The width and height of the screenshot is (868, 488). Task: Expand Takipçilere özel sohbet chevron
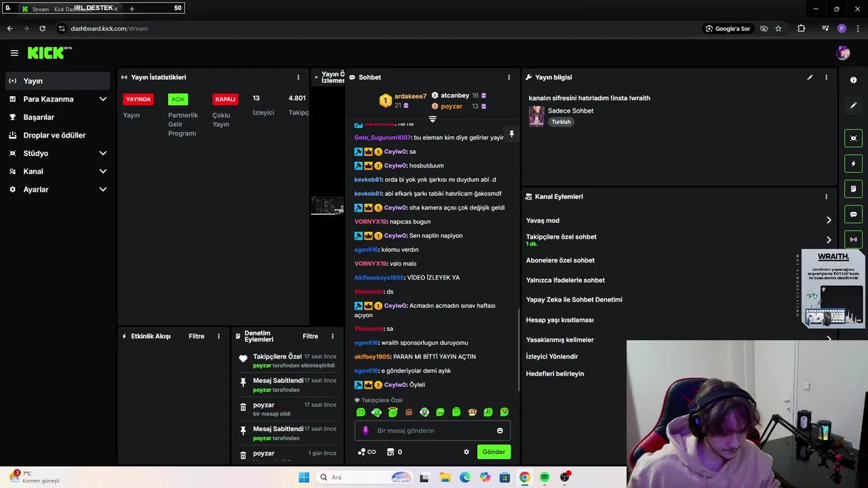(x=829, y=240)
